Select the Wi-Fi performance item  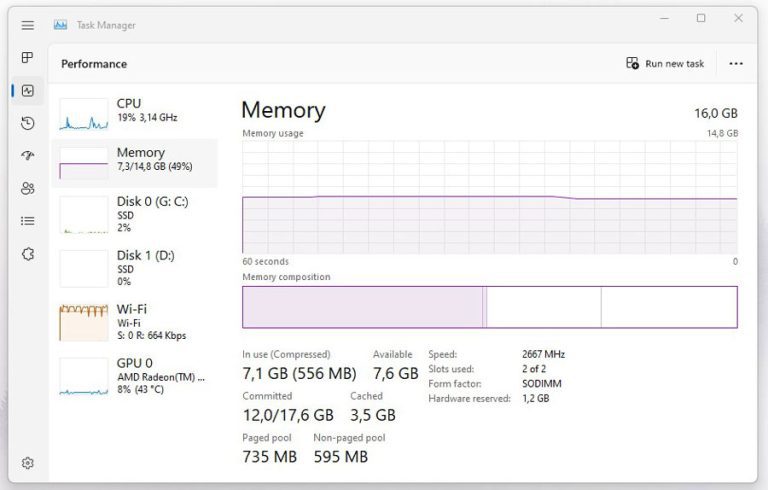pyautogui.click(x=134, y=322)
